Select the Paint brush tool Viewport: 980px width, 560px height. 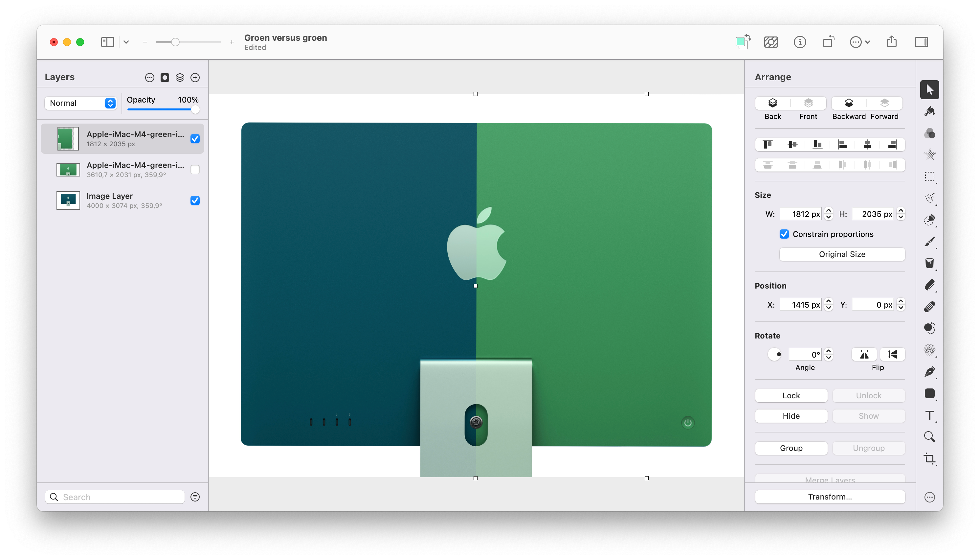[x=929, y=242]
